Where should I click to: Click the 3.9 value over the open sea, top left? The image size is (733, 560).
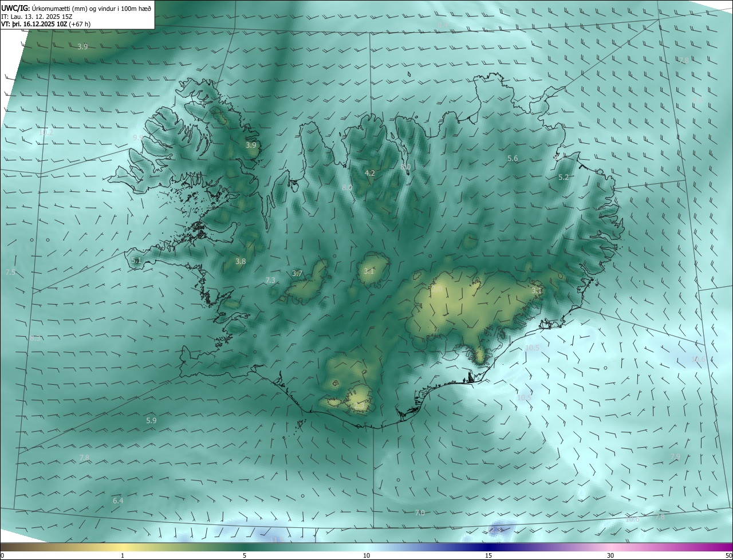click(x=82, y=46)
